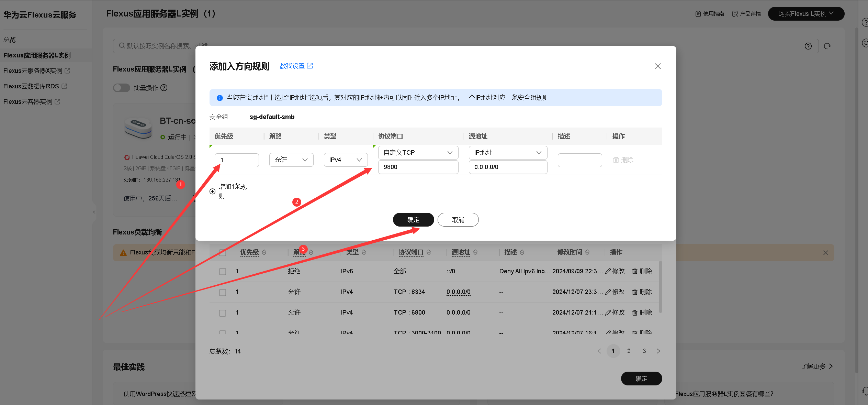
Task: Open Flexus云数据库RDS in the sidebar
Action: pos(35,86)
